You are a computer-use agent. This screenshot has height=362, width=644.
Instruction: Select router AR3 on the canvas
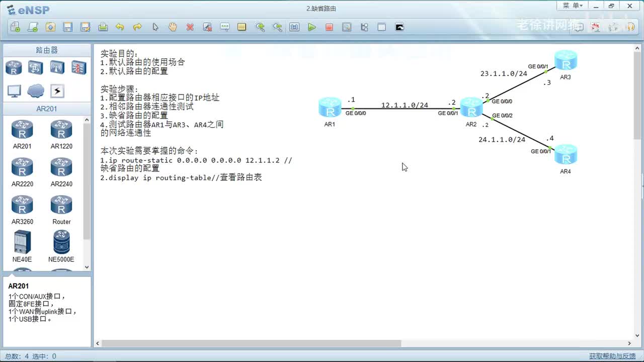point(566,61)
